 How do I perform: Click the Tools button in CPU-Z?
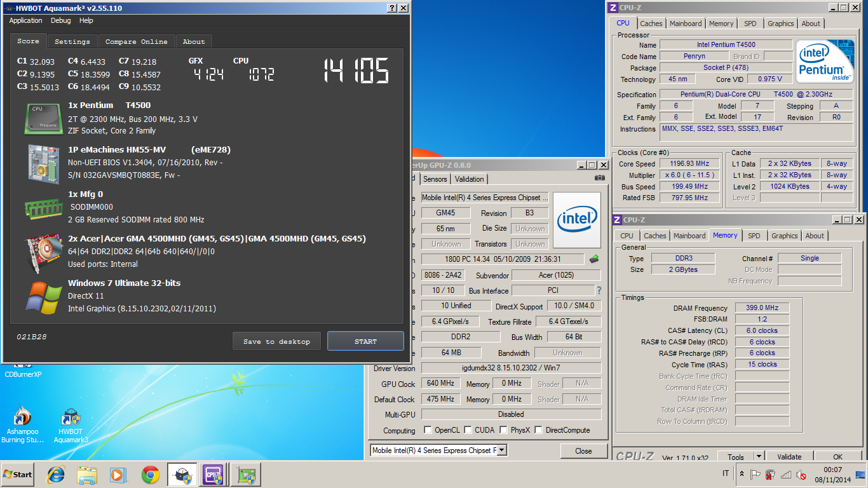coord(736,457)
